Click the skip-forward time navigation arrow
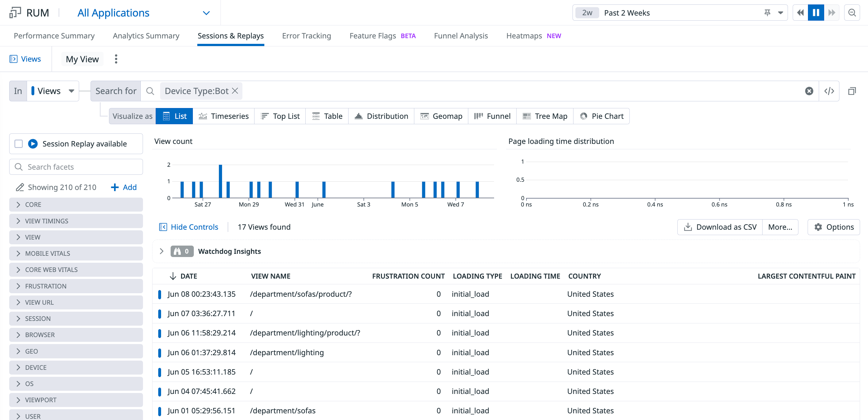This screenshot has width=868, height=420. click(x=831, y=12)
